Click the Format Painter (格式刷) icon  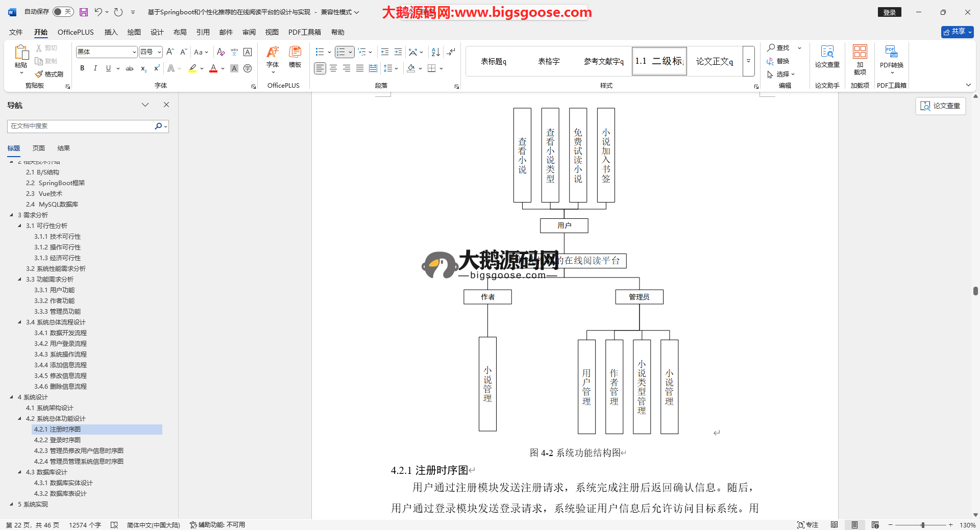50,74
